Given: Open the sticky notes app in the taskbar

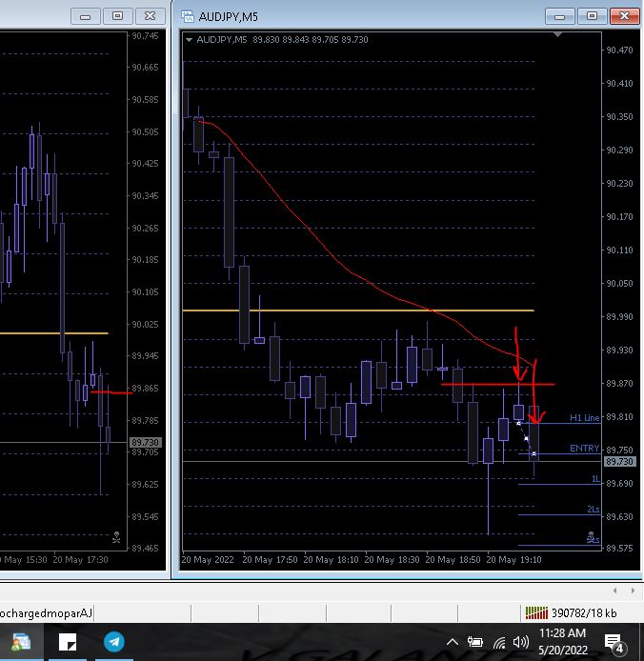Looking at the screenshot, I should (68, 642).
